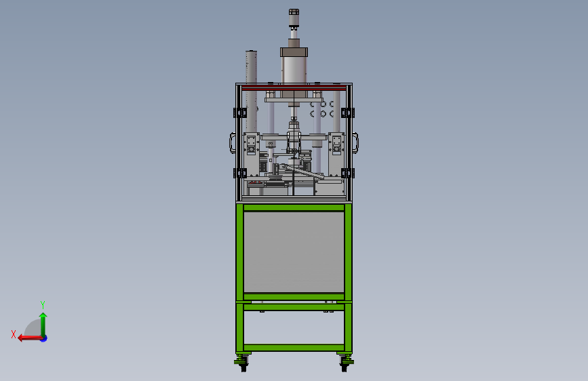Click the blue Z axis dot of triad
588x381 pixels.
pos(44,339)
